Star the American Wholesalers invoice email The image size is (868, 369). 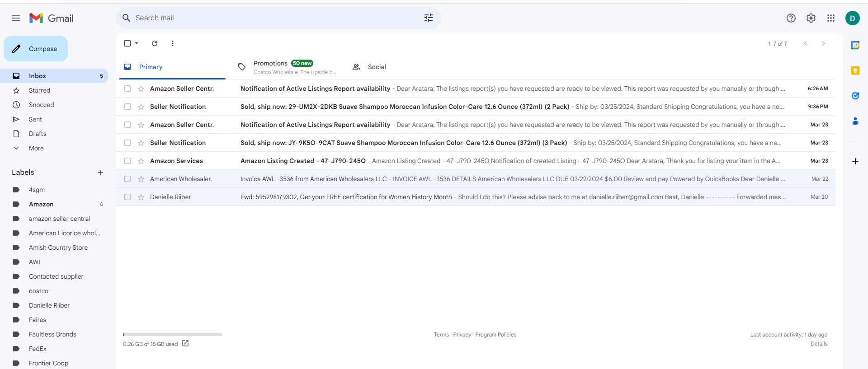pyautogui.click(x=141, y=179)
